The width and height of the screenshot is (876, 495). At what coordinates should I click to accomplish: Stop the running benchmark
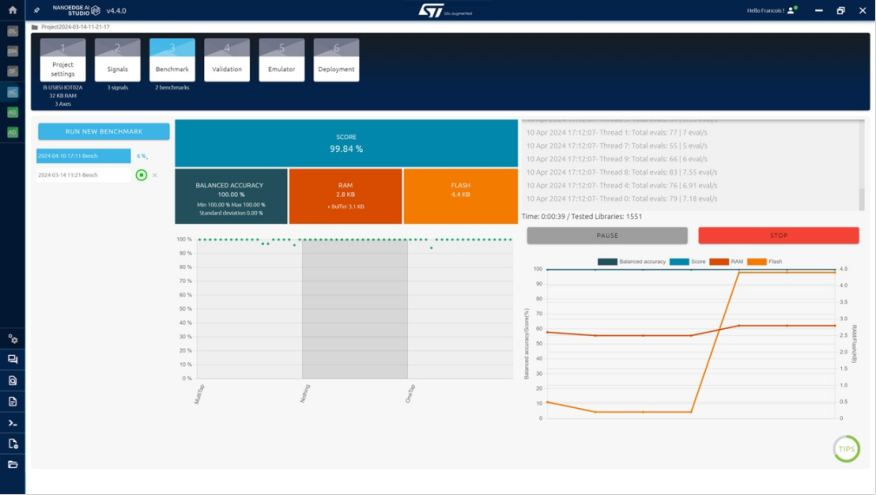click(779, 235)
